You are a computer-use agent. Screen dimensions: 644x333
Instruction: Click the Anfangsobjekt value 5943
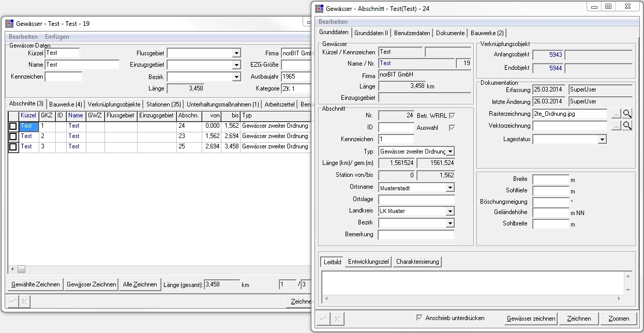pos(548,54)
